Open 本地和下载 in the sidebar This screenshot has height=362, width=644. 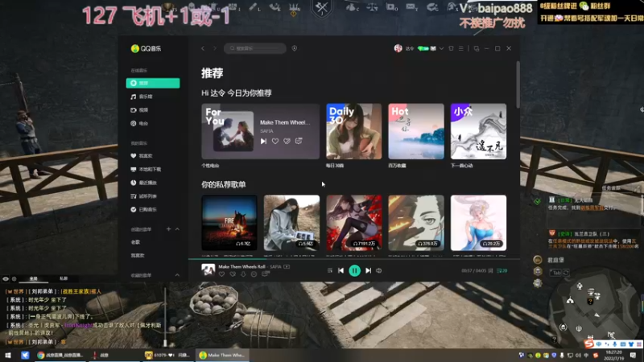tap(146, 169)
